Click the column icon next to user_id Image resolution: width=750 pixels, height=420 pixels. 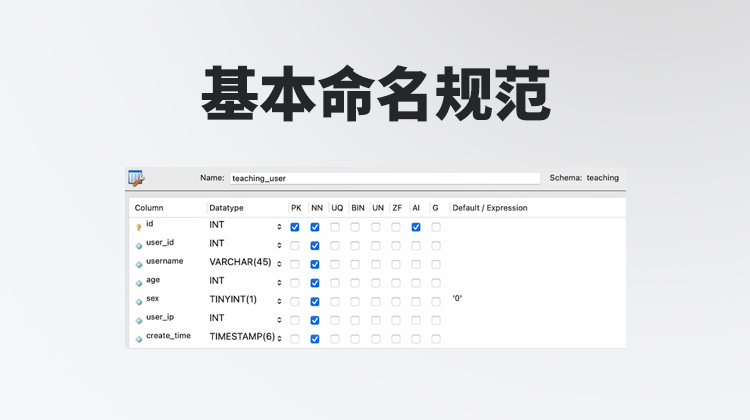(139, 245)
